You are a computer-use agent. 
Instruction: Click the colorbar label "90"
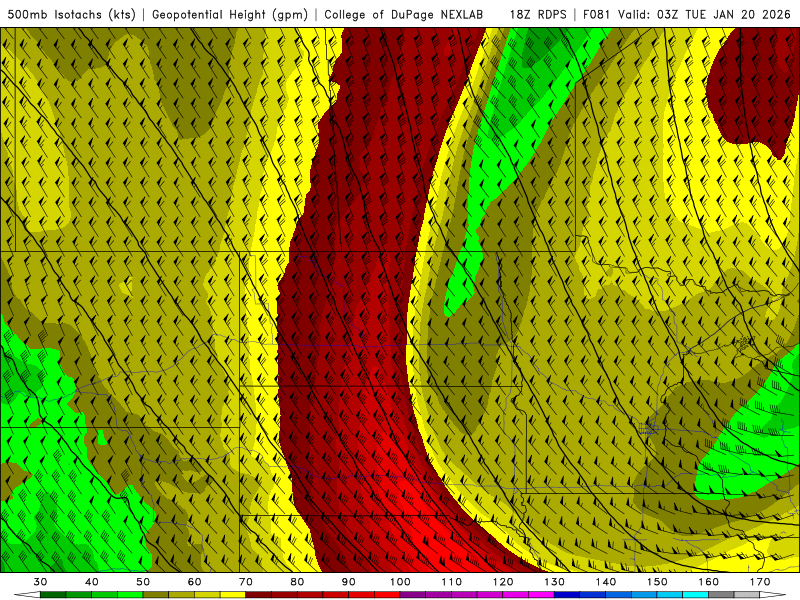click(x=349, y=582)
